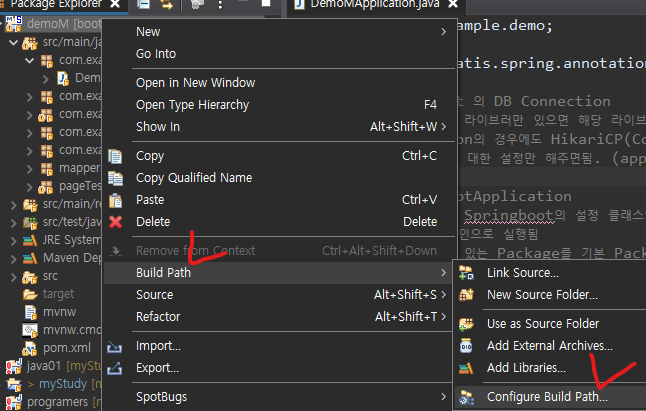This screenshot has width=646, height=411.
Task: Select Add Libraries...
Action: (550, 367)
